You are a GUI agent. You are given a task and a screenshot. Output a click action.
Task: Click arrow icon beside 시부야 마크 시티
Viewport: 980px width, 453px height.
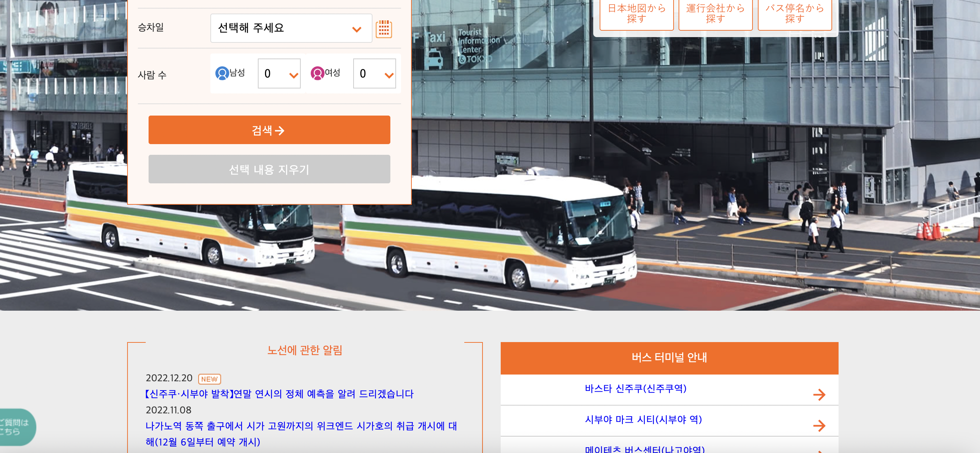pyautogui.click(x=819, y=425)
